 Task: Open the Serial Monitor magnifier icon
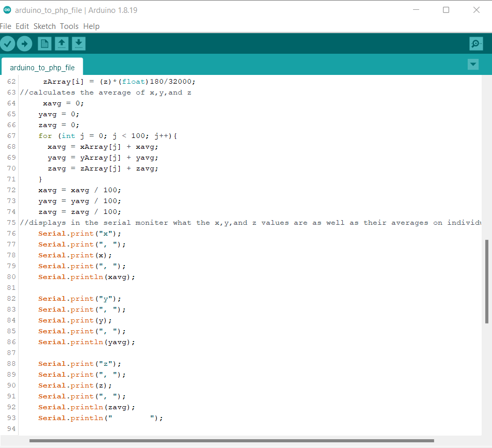pos(476,44)
